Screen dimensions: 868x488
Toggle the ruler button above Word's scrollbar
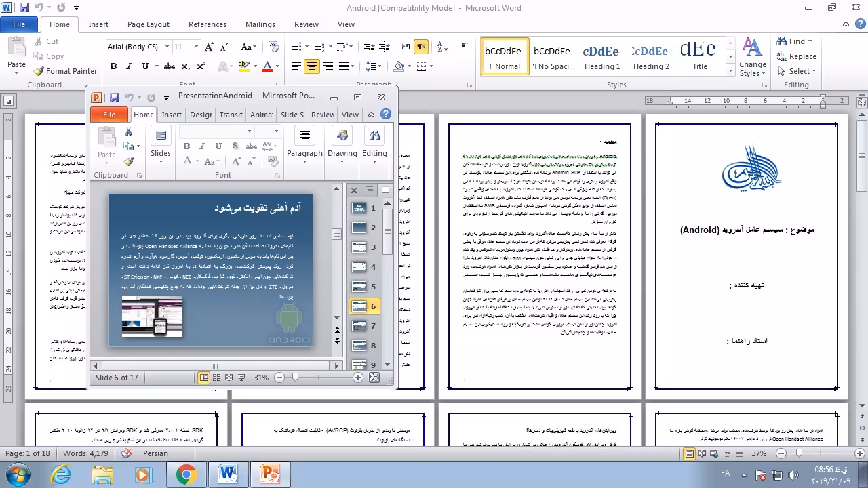click(x=862, y=102)
